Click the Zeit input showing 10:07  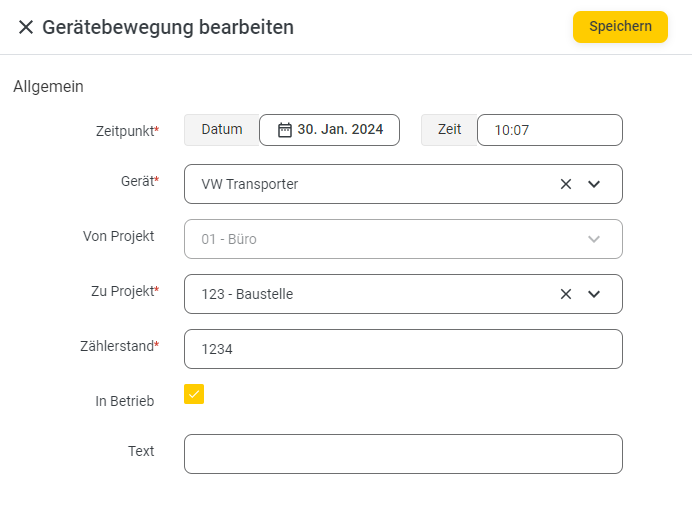point(549,130)
